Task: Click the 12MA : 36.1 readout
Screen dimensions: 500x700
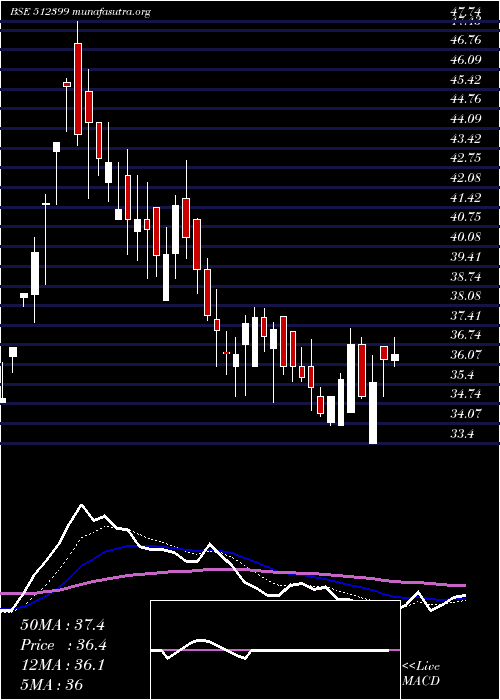Action: click(62, 665)
